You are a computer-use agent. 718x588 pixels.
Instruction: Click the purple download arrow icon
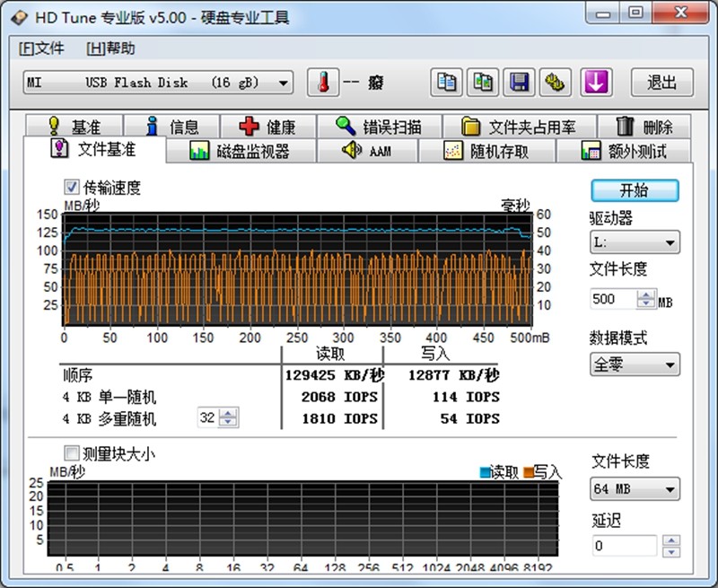tap(595, 83)
